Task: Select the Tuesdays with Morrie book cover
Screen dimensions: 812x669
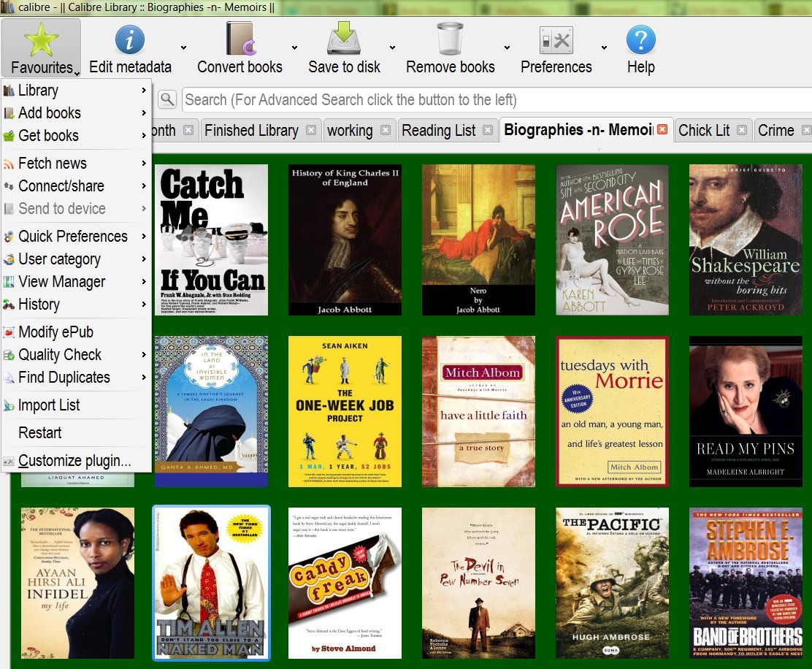Action: point(612,411)
